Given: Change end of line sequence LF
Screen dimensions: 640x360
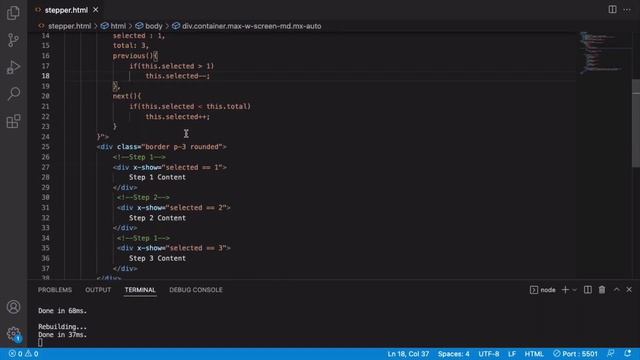Looking at the screenshot, I should click(x=512, y=354).
